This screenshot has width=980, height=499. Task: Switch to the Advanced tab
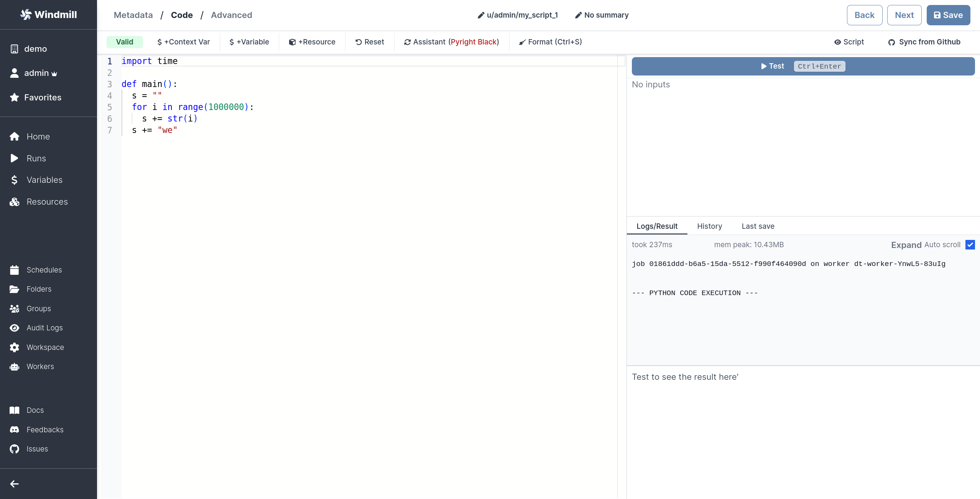232,15
